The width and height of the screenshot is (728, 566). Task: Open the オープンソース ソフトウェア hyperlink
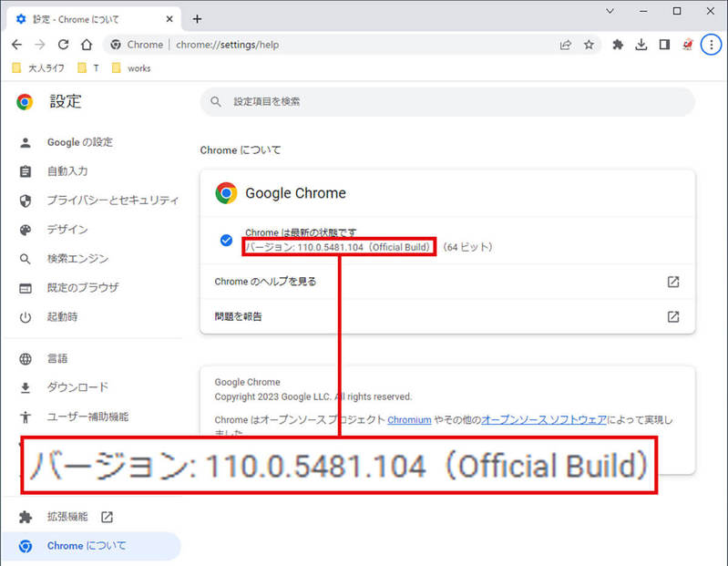click(x=544, y=420)
